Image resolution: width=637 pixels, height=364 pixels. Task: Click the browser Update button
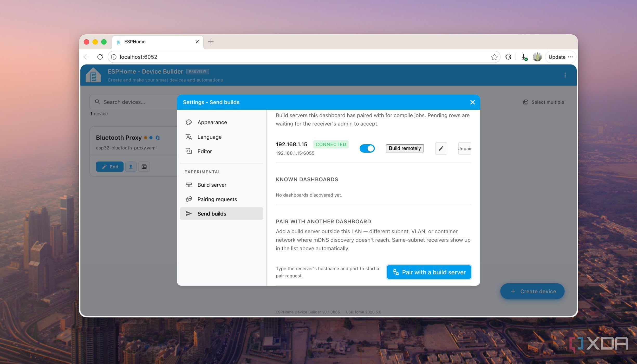(x=561, y=57)
